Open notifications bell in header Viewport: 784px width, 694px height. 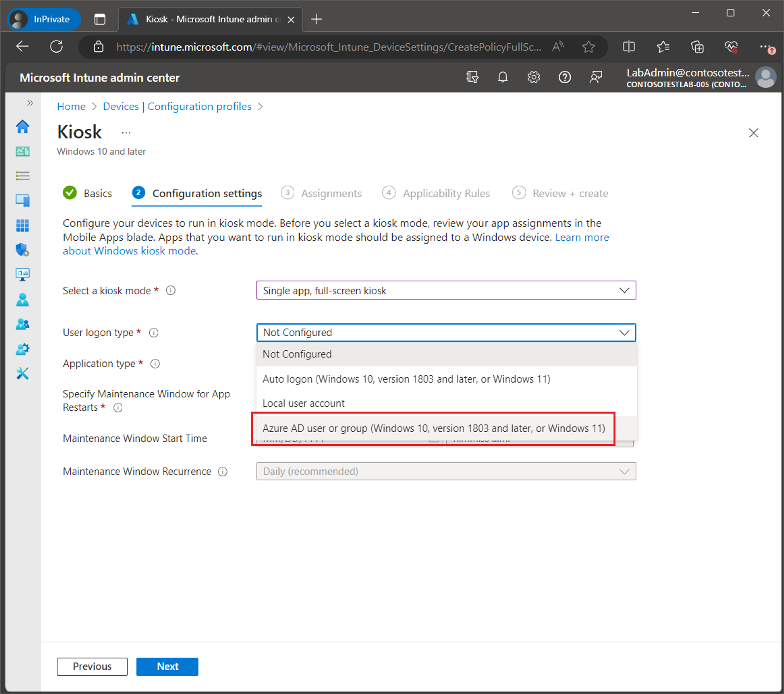click(x=503, y=77)
